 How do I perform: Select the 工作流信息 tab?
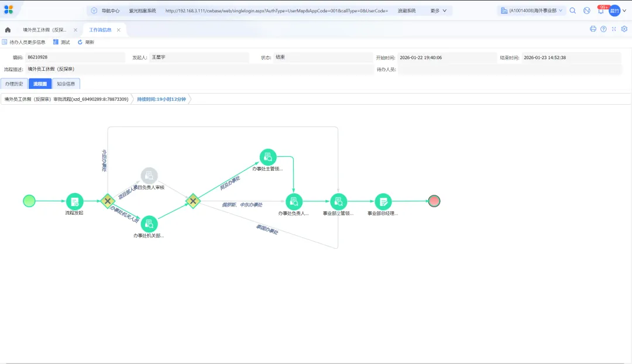(100, 30)
